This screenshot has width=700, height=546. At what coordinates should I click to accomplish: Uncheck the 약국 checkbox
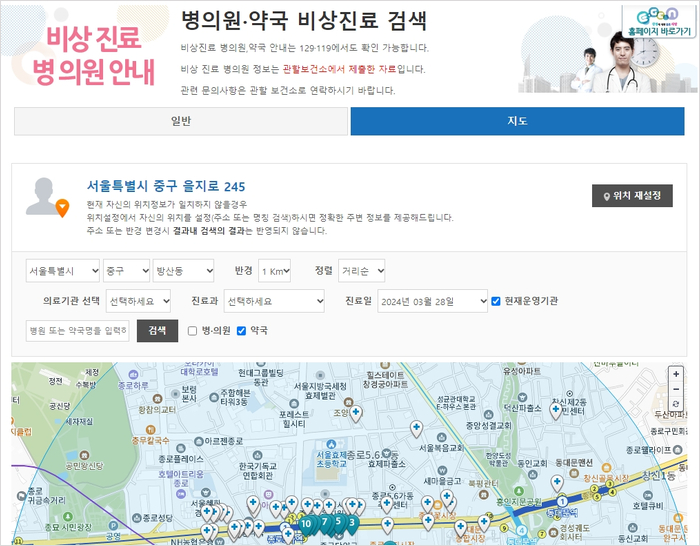(x=242, y=331)
